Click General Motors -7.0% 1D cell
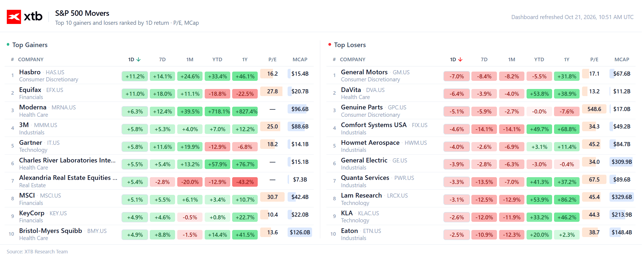 (457, 76)
